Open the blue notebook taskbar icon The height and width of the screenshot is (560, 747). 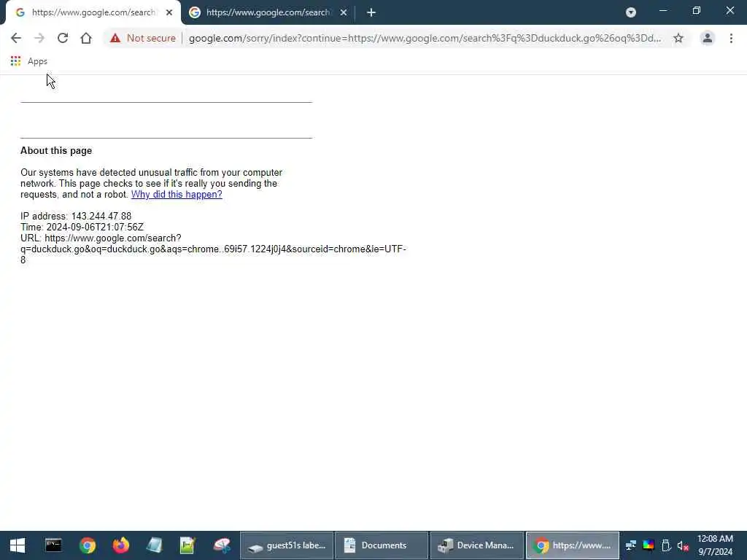pos(155,545)
